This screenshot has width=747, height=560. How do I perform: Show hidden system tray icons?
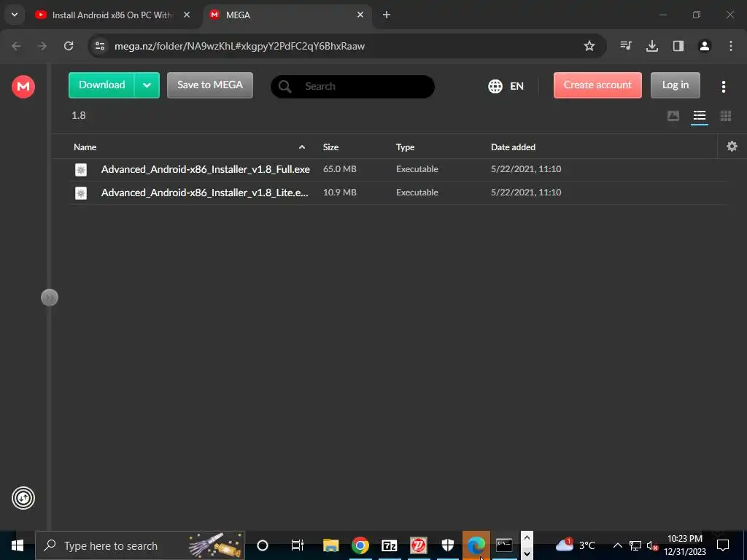coord(617,545)
